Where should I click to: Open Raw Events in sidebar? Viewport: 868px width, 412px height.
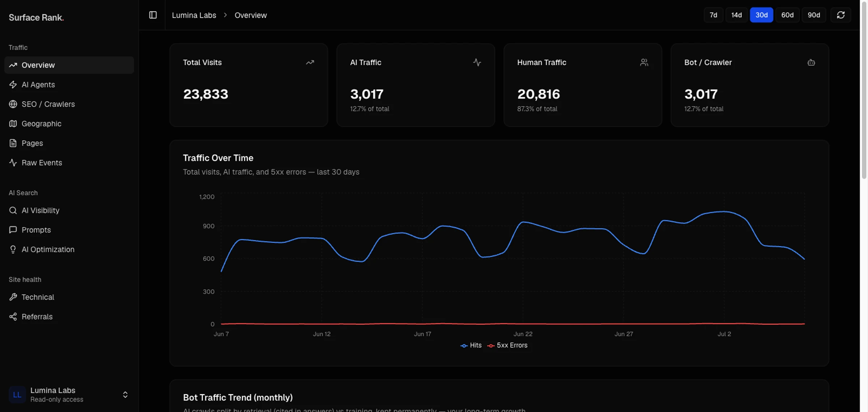[69, 163]
